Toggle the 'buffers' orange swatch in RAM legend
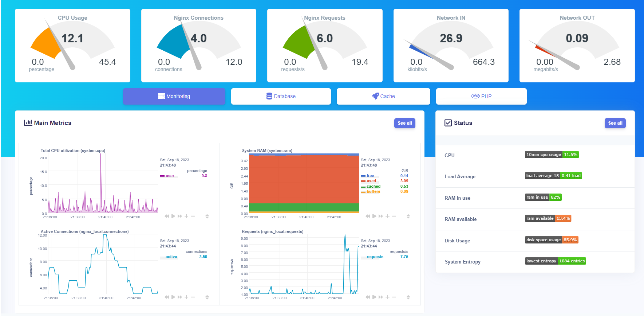 (x=363, y=192)
